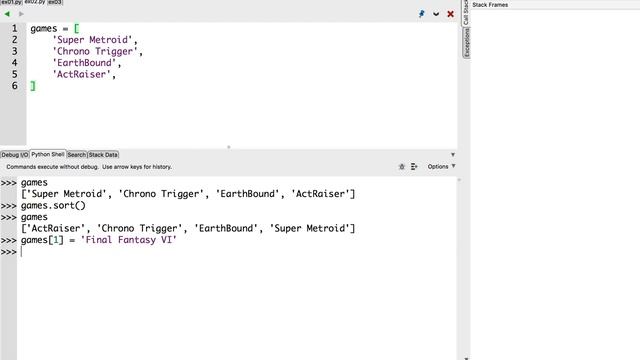The image size is (640, 360).
Task: Click 'EarthBound' string on editor line 4
Action: click(x=84, y=62)
